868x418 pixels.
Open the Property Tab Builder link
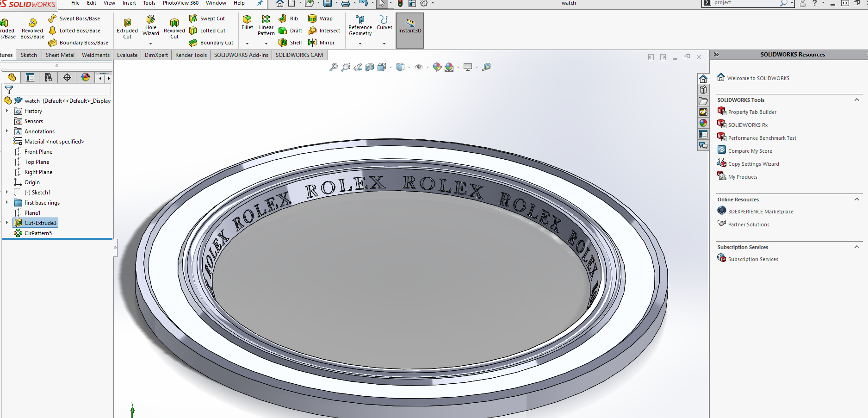[x=752, y=112]
